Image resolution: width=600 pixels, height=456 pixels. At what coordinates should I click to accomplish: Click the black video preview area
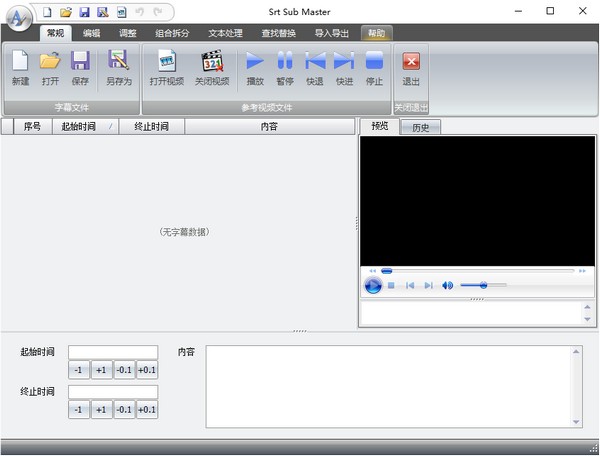point(478,201)
